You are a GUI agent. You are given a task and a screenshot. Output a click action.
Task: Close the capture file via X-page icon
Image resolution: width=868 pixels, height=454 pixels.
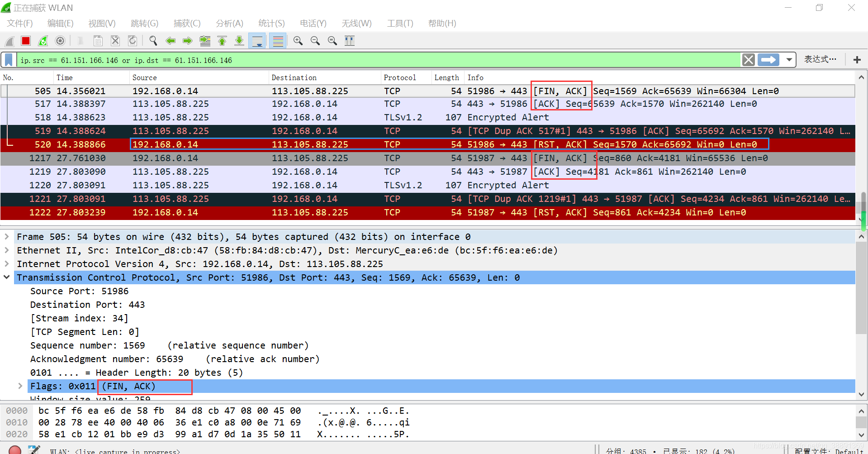tap(115, 41)
